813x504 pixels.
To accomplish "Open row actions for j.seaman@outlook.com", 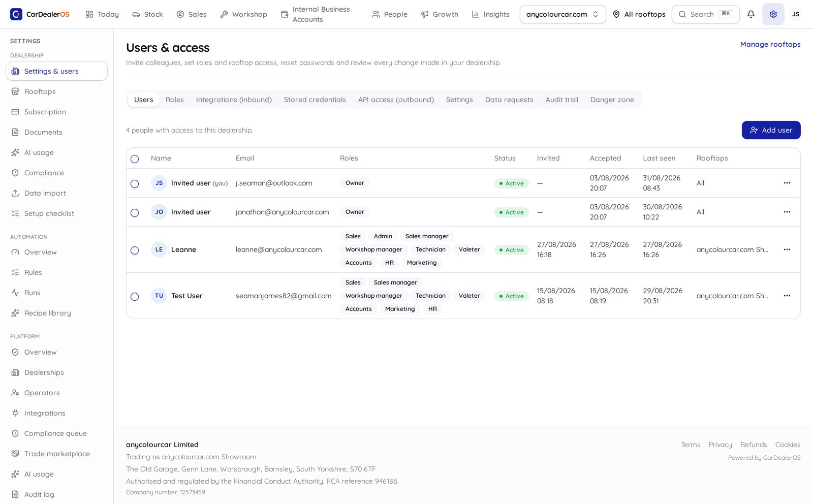I will tap(787, 183).
